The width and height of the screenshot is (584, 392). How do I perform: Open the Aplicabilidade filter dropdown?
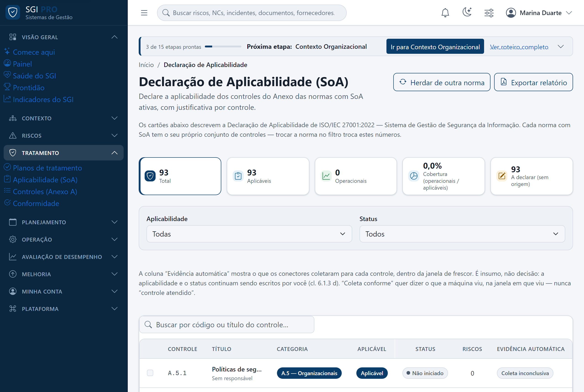[249, 234]
